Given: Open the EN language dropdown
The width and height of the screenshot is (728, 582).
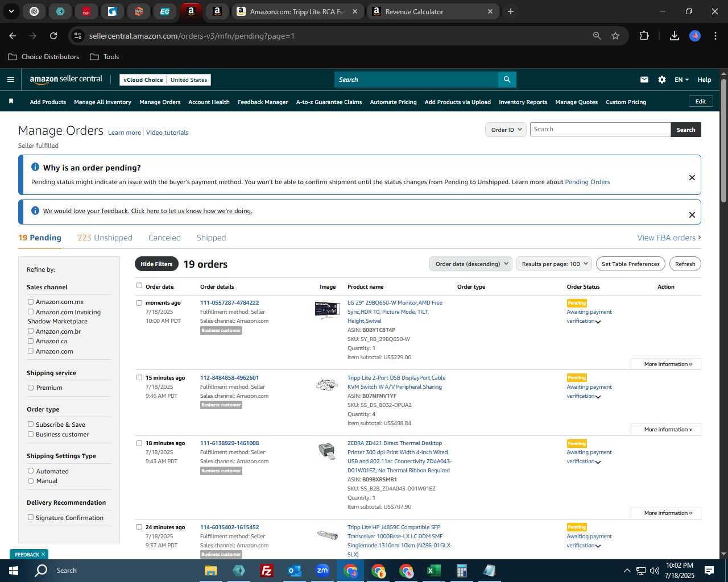Looking at the screenshot, I should (681, 80).
